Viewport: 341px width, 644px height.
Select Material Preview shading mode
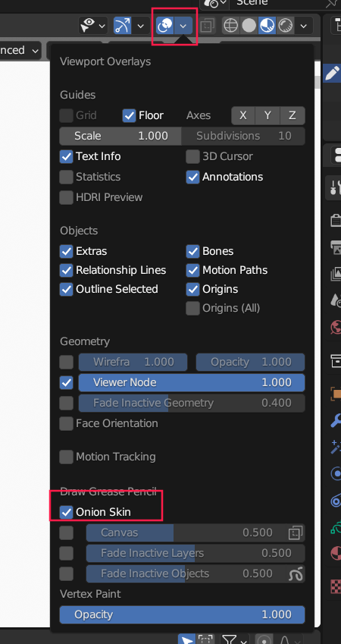pos(267,26)
